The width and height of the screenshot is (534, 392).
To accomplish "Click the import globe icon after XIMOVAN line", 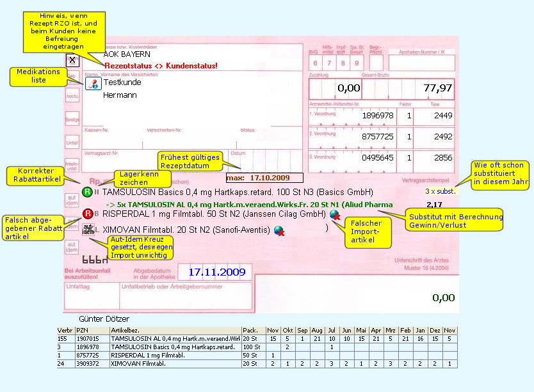I will coord(279,231).
